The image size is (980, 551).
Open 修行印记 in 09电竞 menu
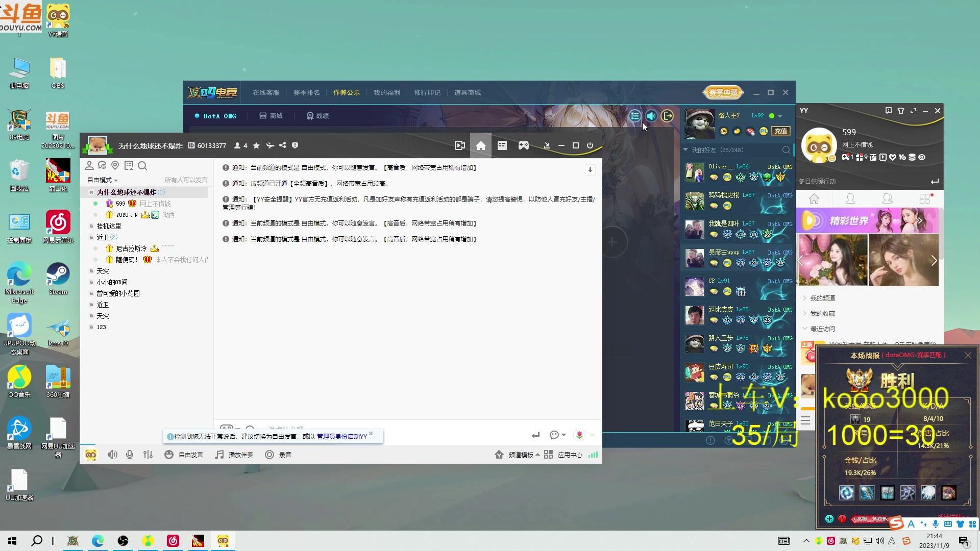(x=427, y=93)
